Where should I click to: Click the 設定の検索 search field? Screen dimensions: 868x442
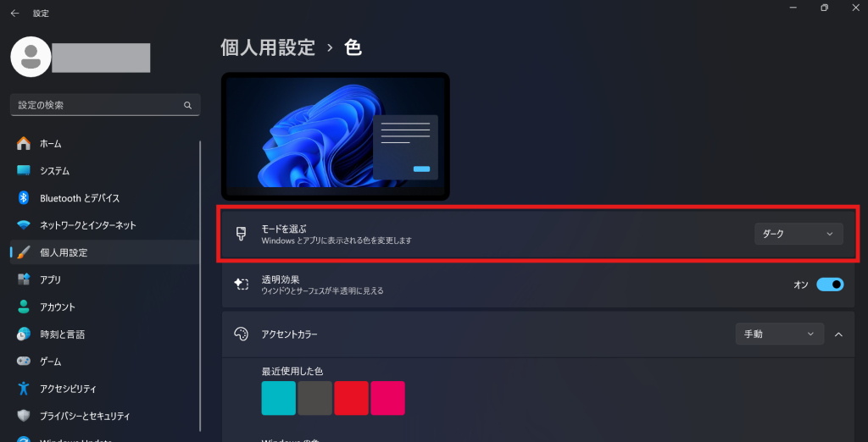pyautogui.click(x=105, y=105)
